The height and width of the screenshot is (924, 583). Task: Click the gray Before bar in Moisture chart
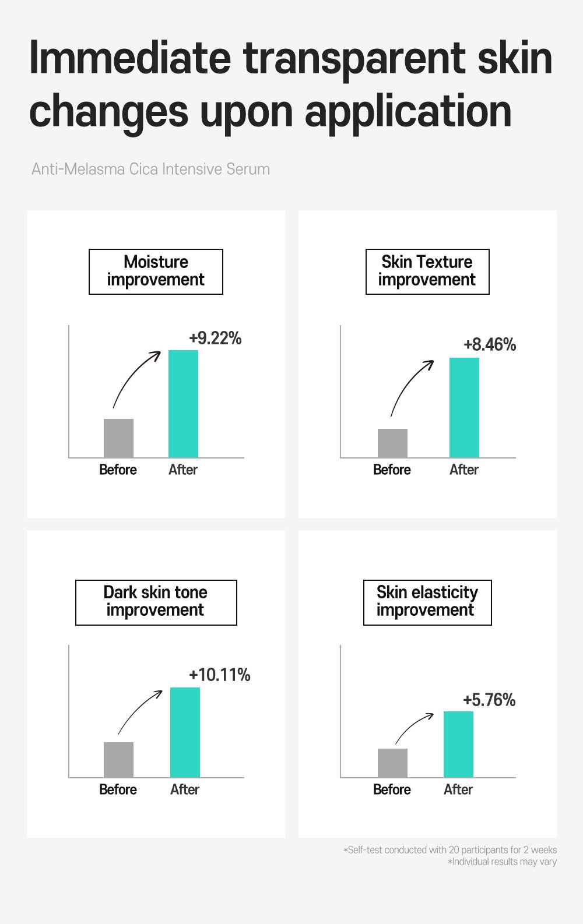pos(118,438)
